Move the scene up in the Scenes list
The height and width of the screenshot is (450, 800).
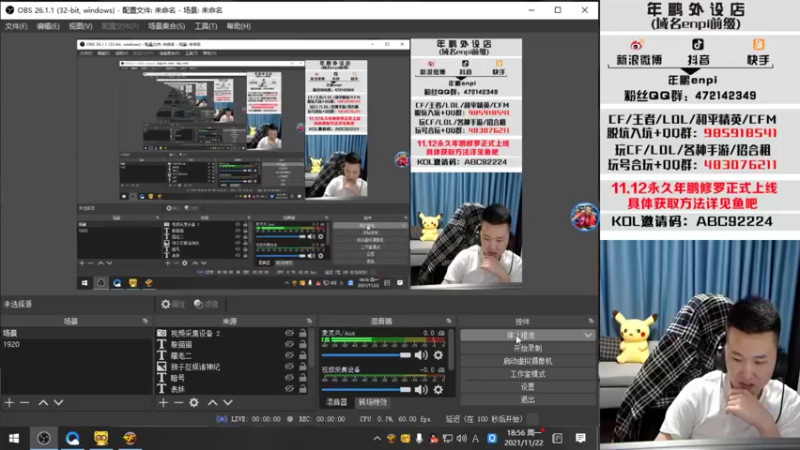[43, 403]
